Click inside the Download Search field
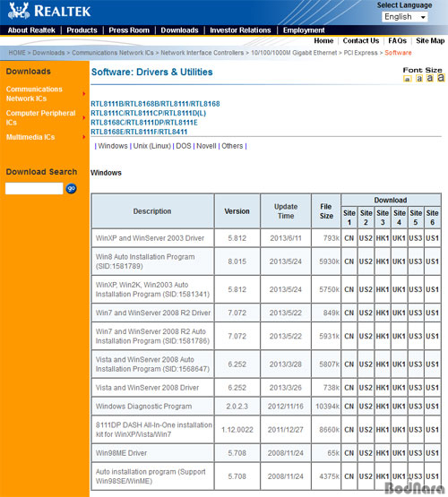 tap(34, 188)
